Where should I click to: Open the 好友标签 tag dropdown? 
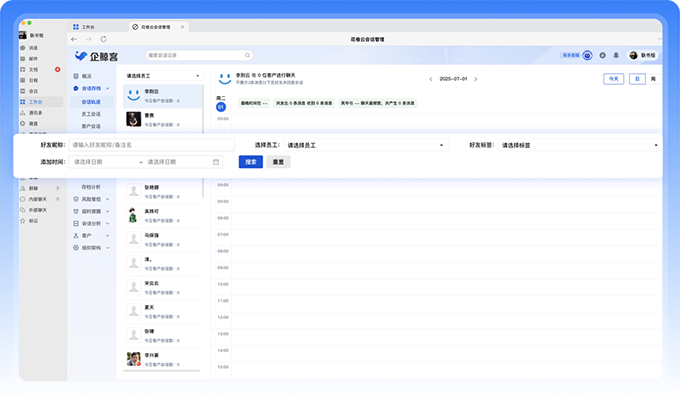click(x=578, y=145)
